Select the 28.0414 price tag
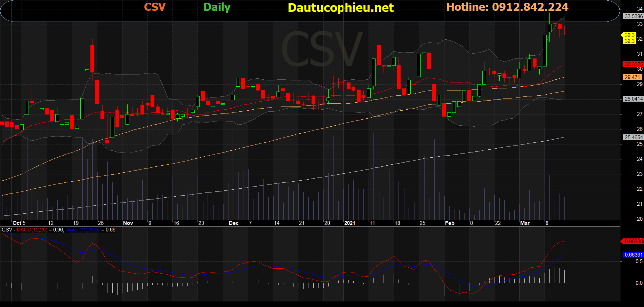 (633, 99)
